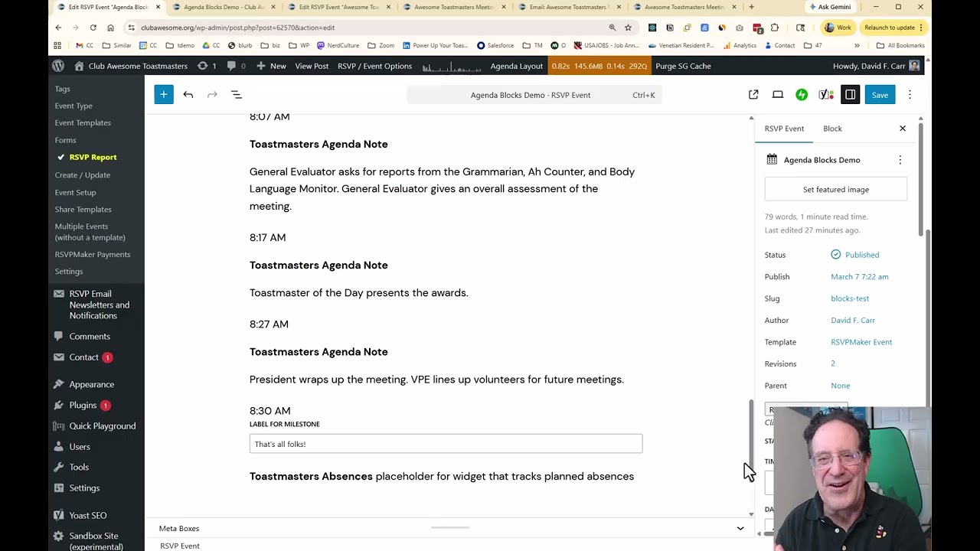980x551 pixels.
Task: Open the Jetpack green lightning icon
Action: tap(802, 95)
